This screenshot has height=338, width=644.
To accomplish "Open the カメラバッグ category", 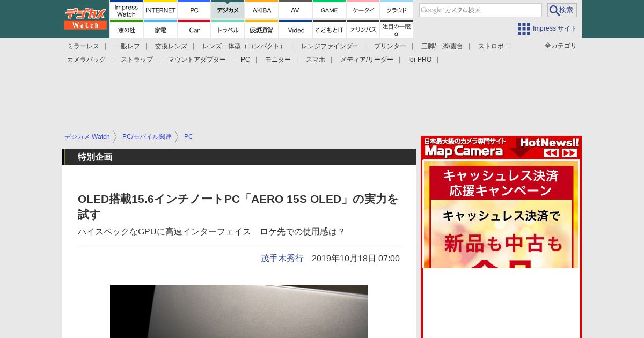I will (86, 60).
